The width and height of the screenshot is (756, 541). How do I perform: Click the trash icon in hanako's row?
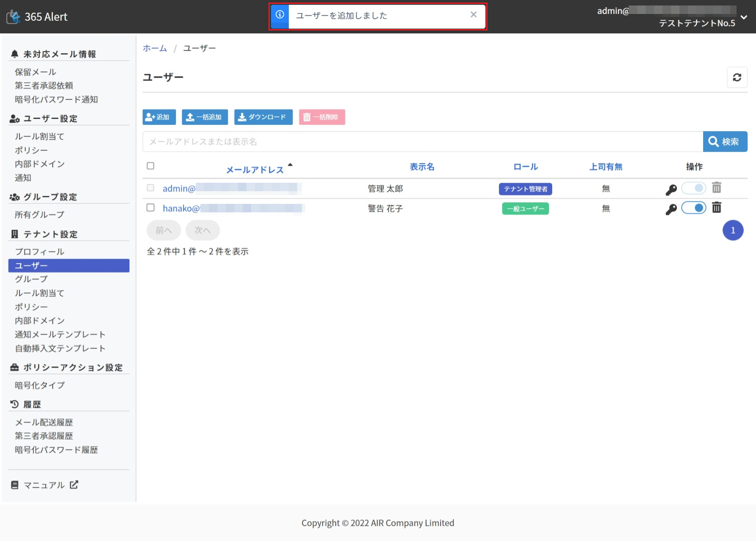pos(716,208)
